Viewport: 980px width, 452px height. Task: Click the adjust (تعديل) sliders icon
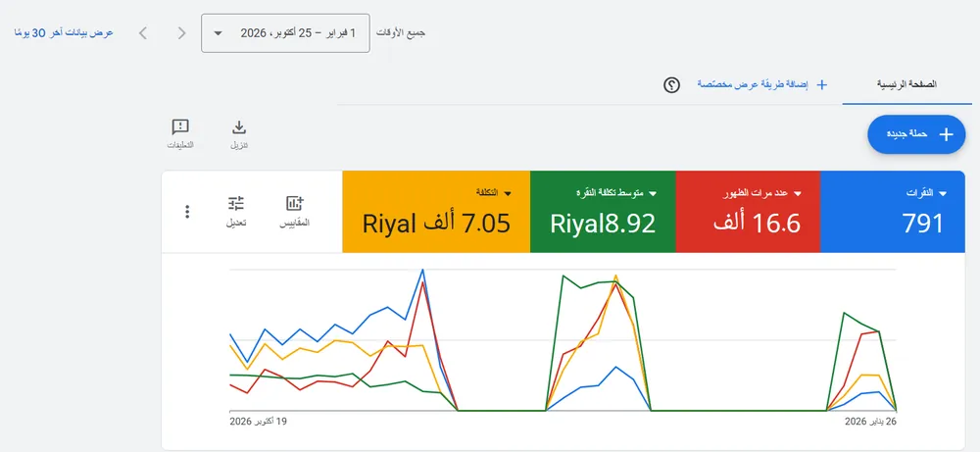(x=235, y=203)
